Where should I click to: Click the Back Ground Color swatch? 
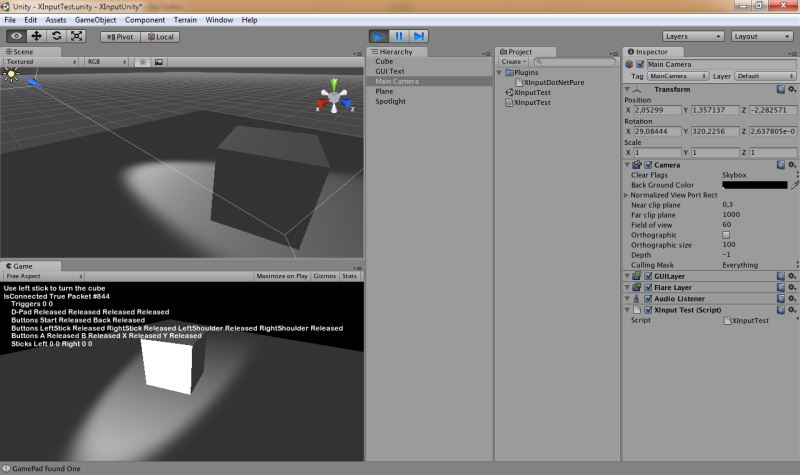click(x=755, y=185)
